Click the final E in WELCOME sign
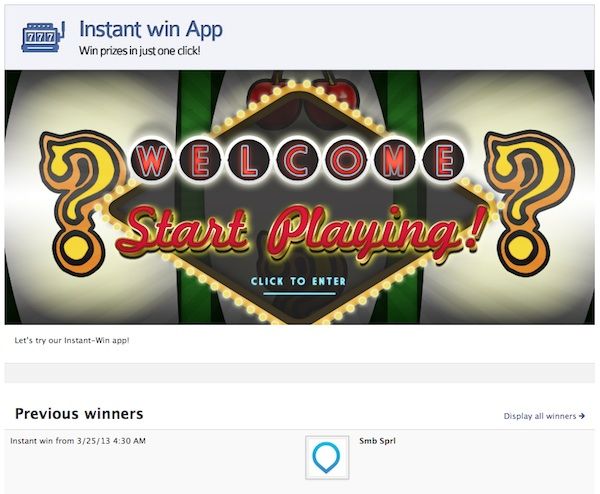The width and height of the screenshot is (600, 494). pyautogui.click(x=443, y=159)
